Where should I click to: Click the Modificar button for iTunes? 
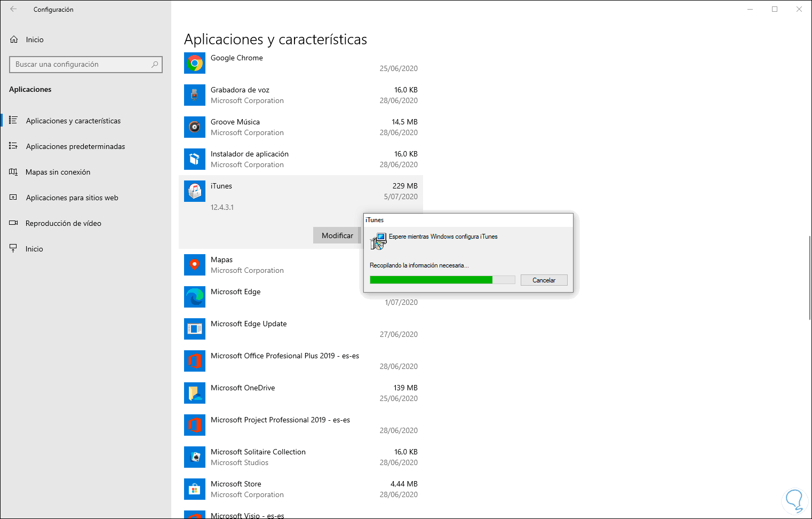point(337,235)
